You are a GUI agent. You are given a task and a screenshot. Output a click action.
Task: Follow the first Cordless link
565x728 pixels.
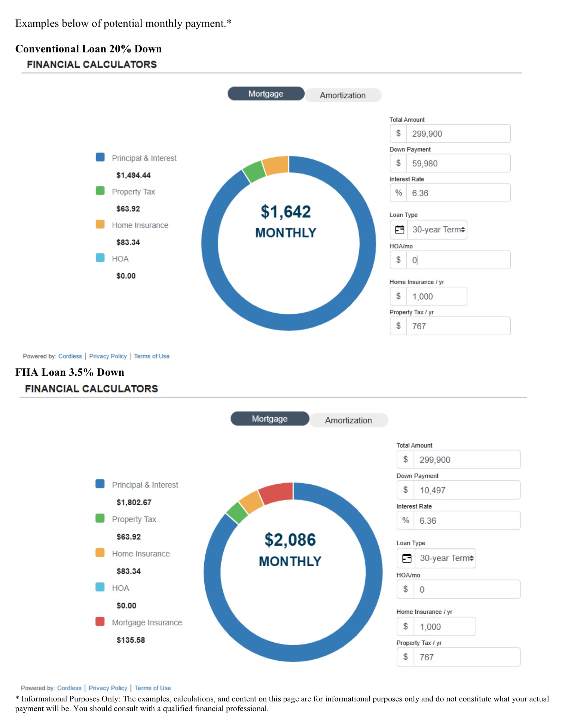point(70,356)
